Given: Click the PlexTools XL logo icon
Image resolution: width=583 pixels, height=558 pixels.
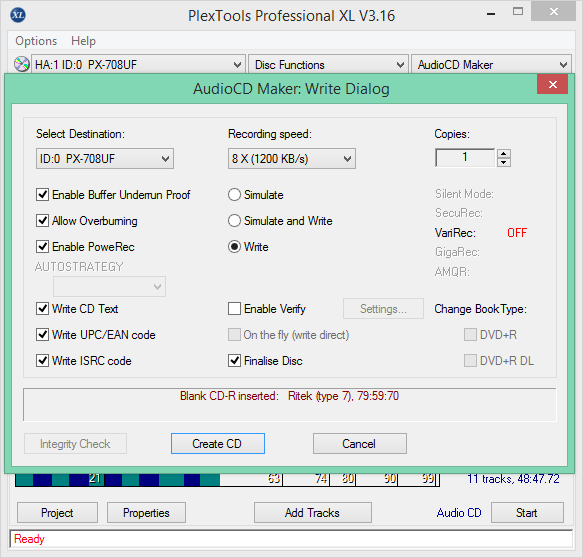Looking at the screenshot, I should [x=17, y=15].
